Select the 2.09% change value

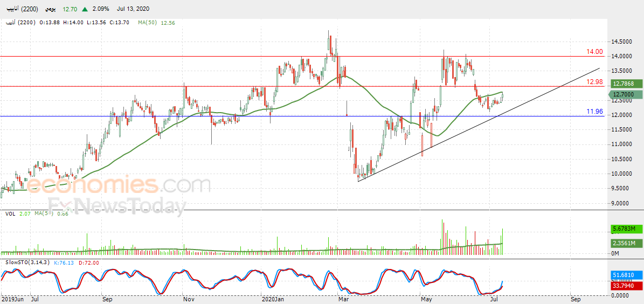[101, 9]
